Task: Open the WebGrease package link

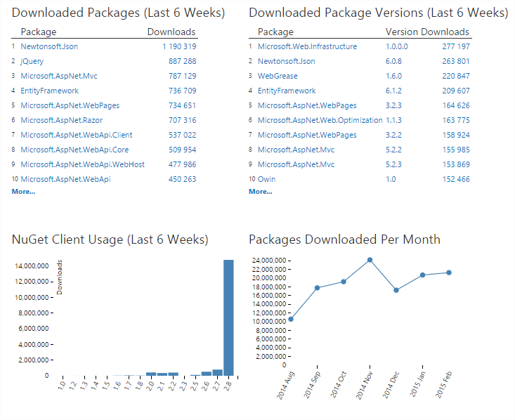Action: point(278,76)
